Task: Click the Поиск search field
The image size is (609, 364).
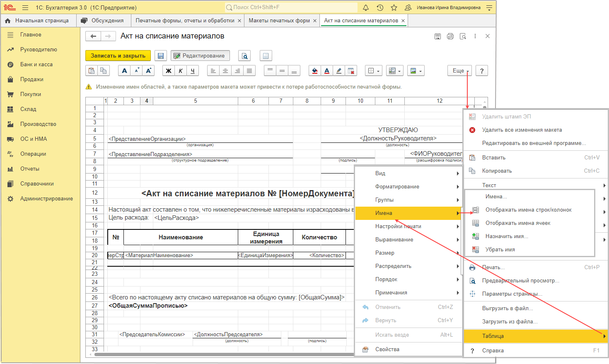Action: click(x=291, y=7)
